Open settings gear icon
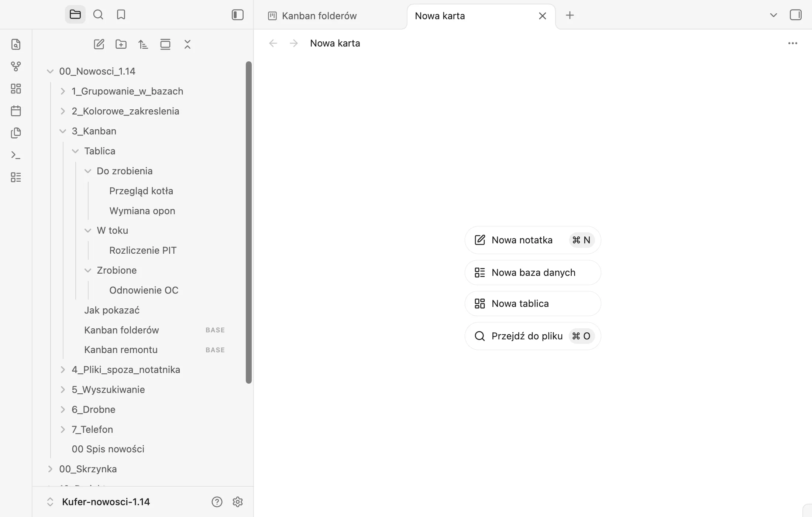 pos(238,502)
